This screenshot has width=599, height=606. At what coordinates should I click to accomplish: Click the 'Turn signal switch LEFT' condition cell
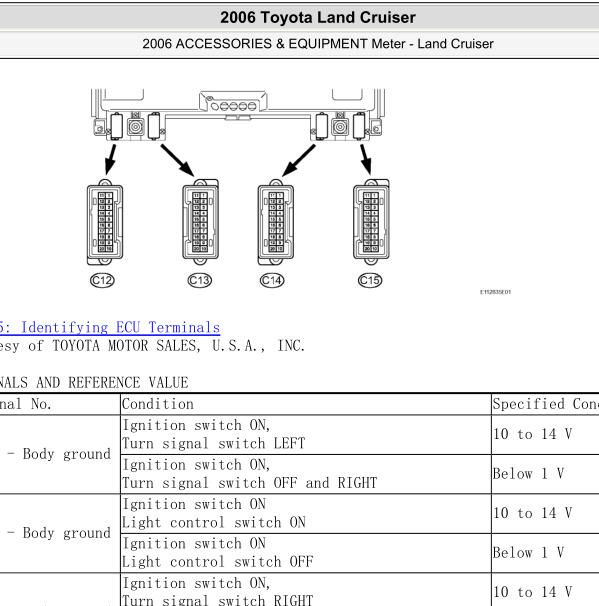click(306, 434)
